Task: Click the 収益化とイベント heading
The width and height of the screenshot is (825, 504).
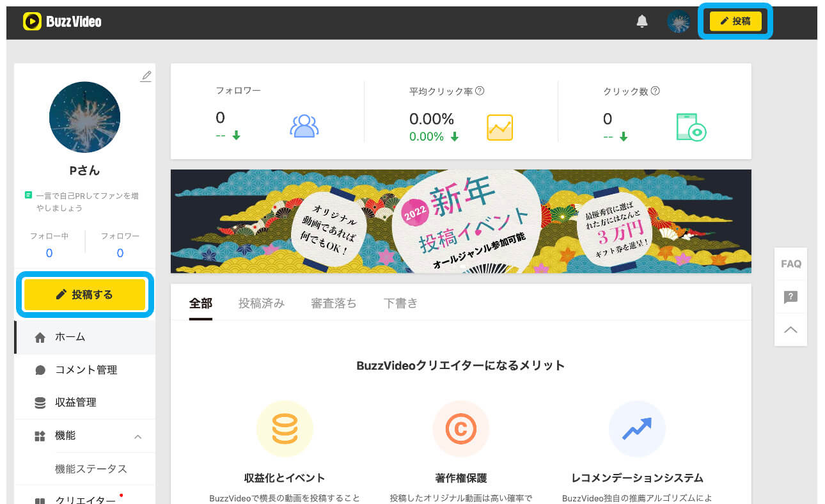Action: click(x=285, y=478)
